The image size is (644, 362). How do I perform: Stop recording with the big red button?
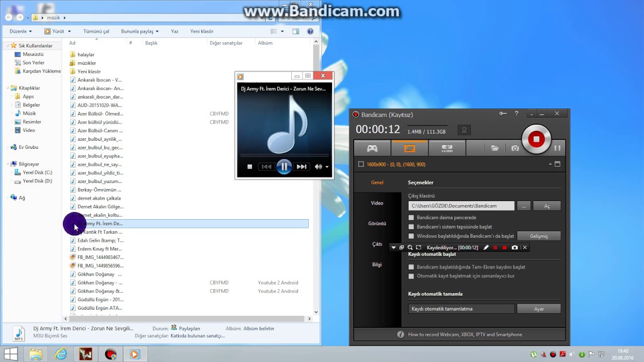coord(536,139)
